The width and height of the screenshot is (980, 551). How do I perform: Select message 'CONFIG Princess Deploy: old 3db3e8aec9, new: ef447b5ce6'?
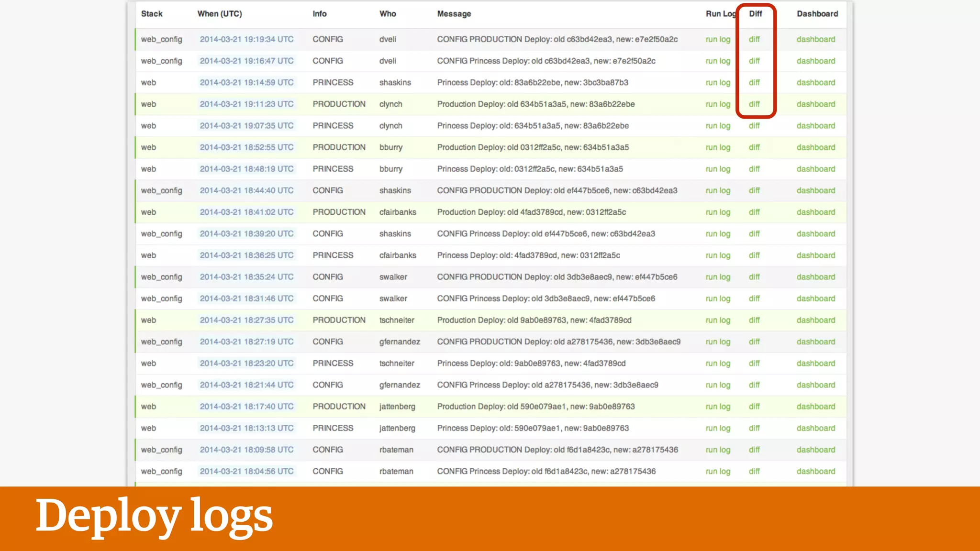(x=546, y=298)
